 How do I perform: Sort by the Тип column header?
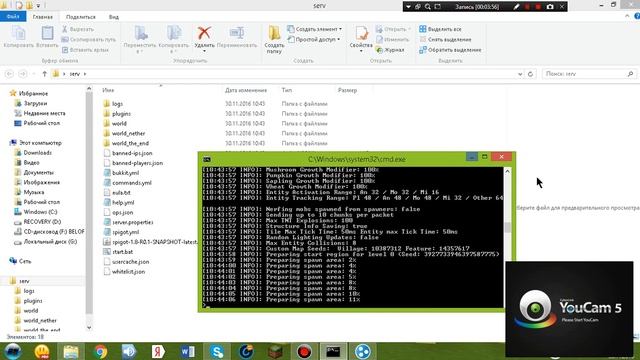pyautogui.click(x=287, y=90)
